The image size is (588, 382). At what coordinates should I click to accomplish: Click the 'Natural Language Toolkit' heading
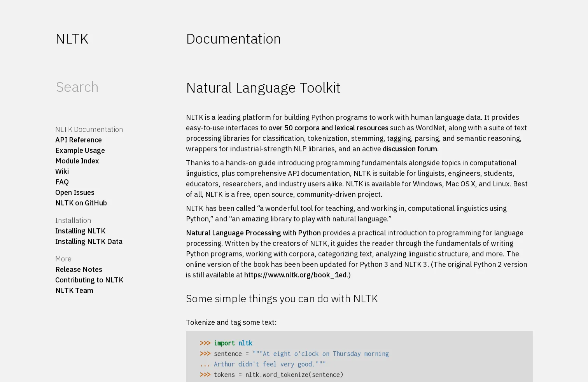pyautogui.click(x=263, y=88)
